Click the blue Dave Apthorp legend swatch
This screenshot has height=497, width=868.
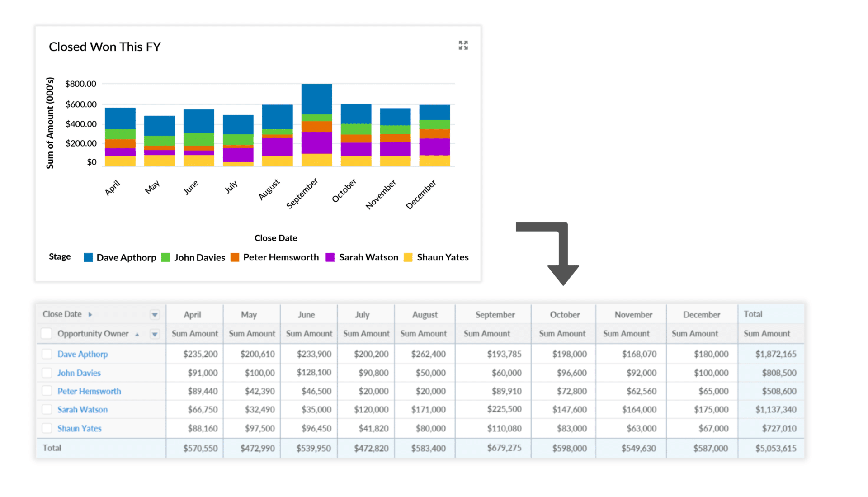(88, 257)
